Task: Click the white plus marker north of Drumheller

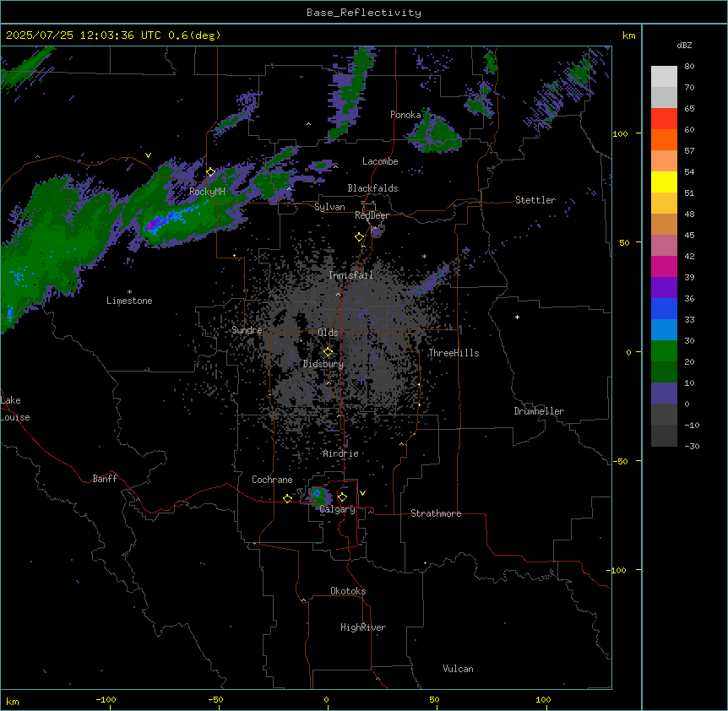Action: click(x=517, y=317)
